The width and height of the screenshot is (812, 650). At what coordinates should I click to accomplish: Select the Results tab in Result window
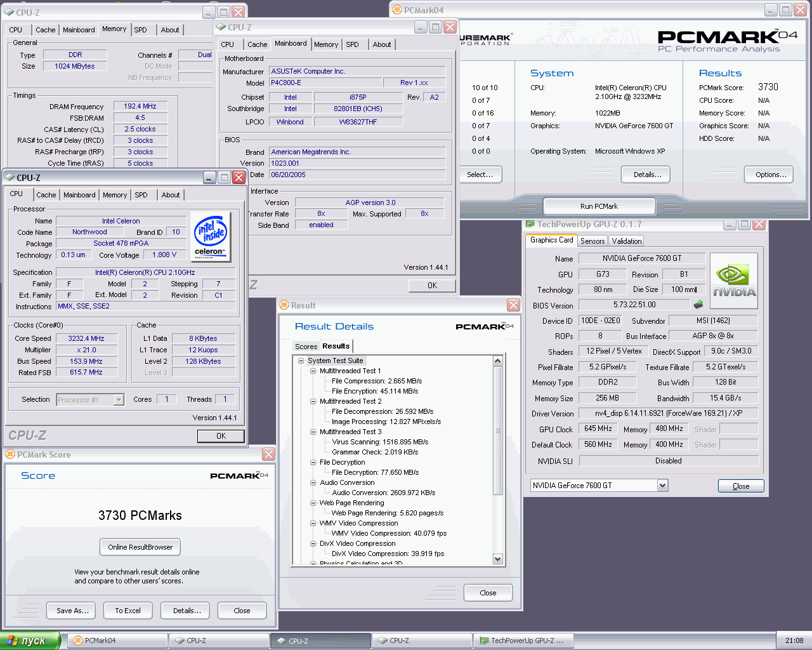point(336,346)
